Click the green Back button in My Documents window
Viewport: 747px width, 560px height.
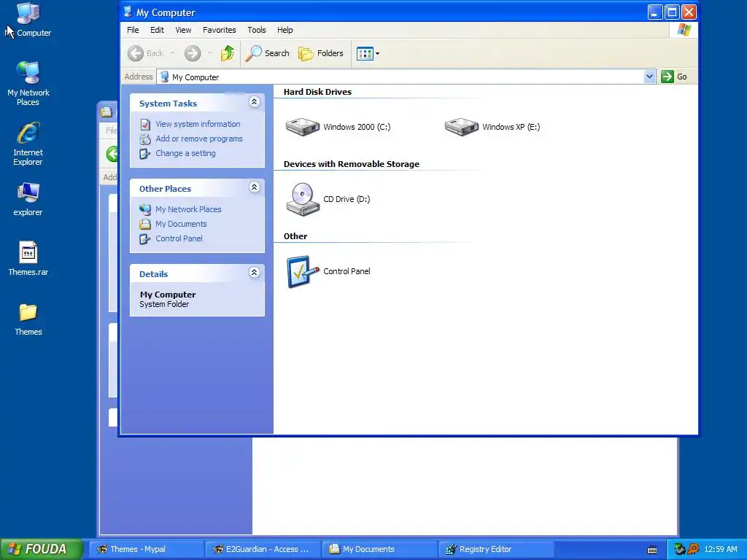click(112, 154)
